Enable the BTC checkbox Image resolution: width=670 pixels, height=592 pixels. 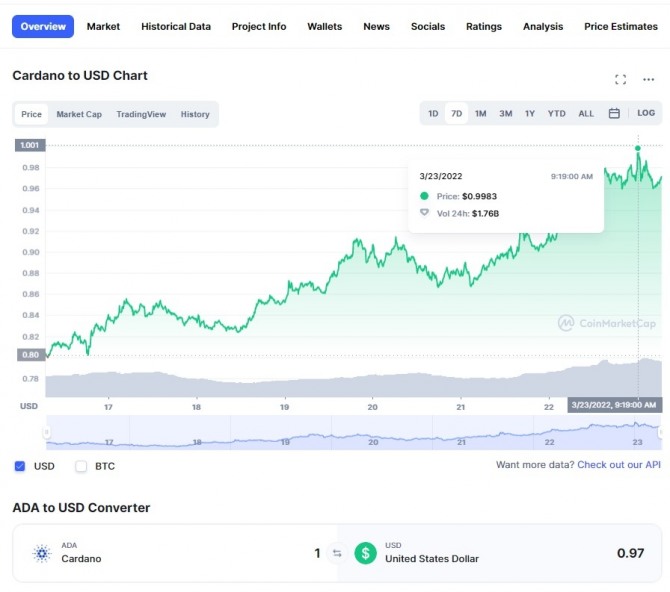point(81,466)
